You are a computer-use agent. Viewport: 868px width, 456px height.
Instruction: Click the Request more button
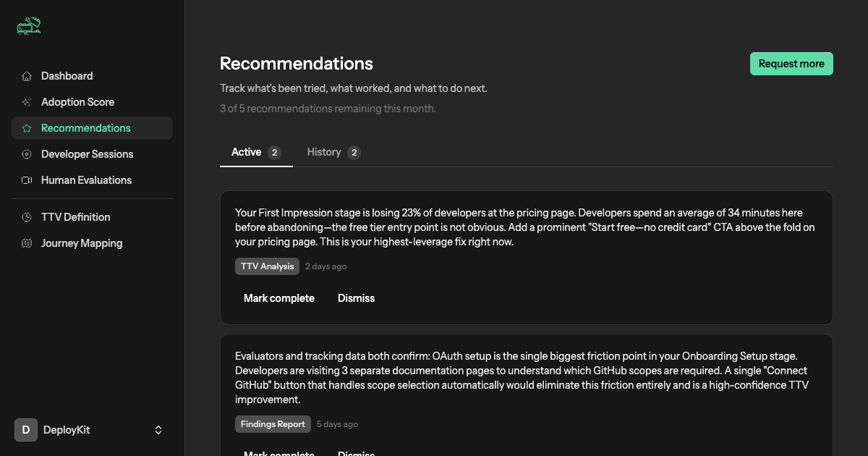791,63
